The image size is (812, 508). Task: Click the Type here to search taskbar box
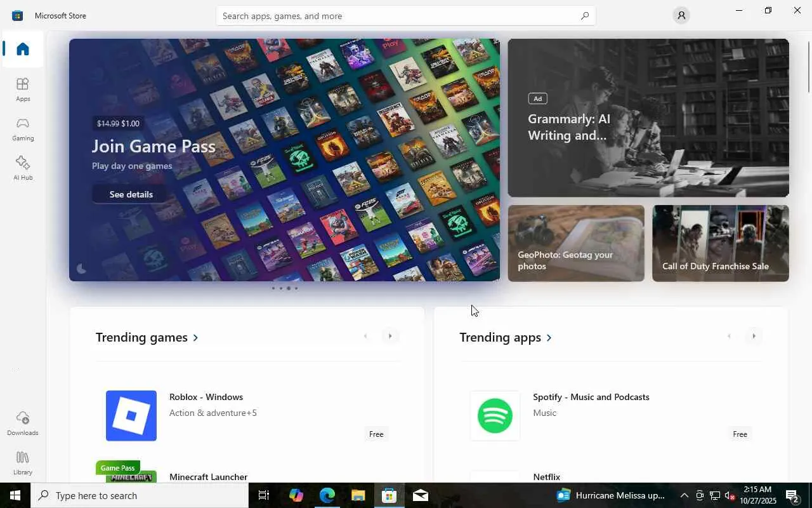pyautogui.click(x=140, y=495)
